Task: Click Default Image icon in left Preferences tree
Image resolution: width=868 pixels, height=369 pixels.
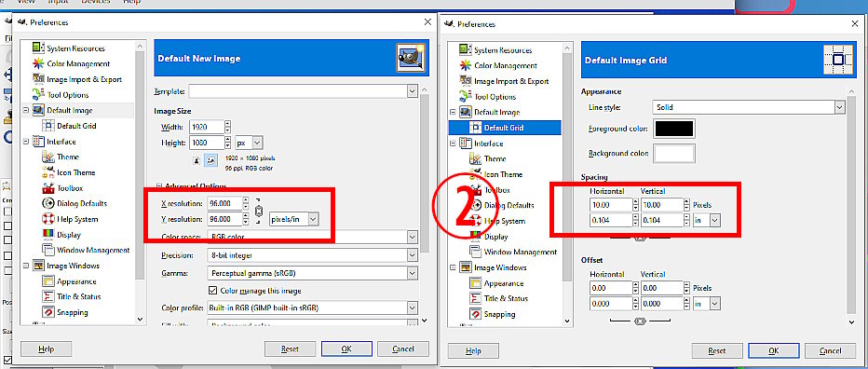Action: click(38, 110)
